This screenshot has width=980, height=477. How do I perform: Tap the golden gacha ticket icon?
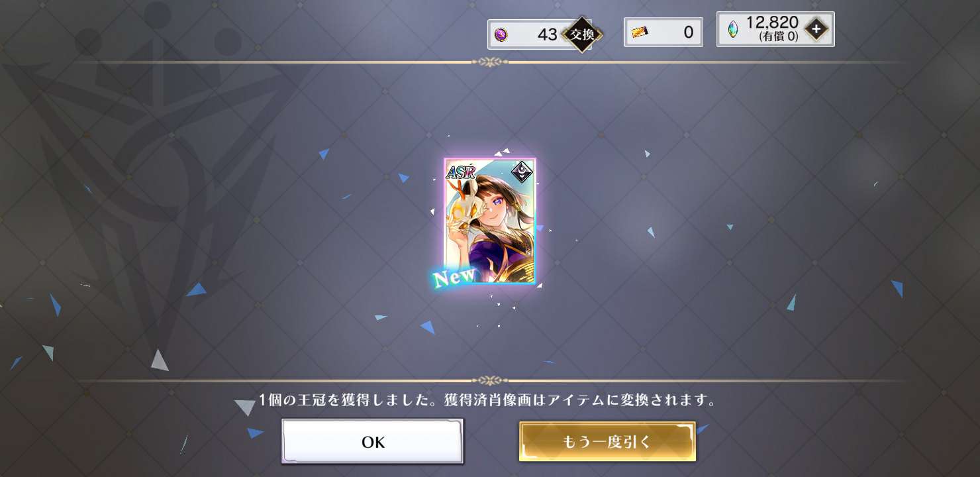click(639, 32)
